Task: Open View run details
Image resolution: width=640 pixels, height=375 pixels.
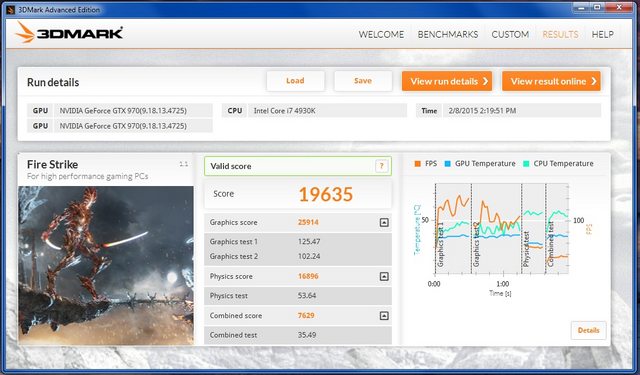Action: (447, 81)
